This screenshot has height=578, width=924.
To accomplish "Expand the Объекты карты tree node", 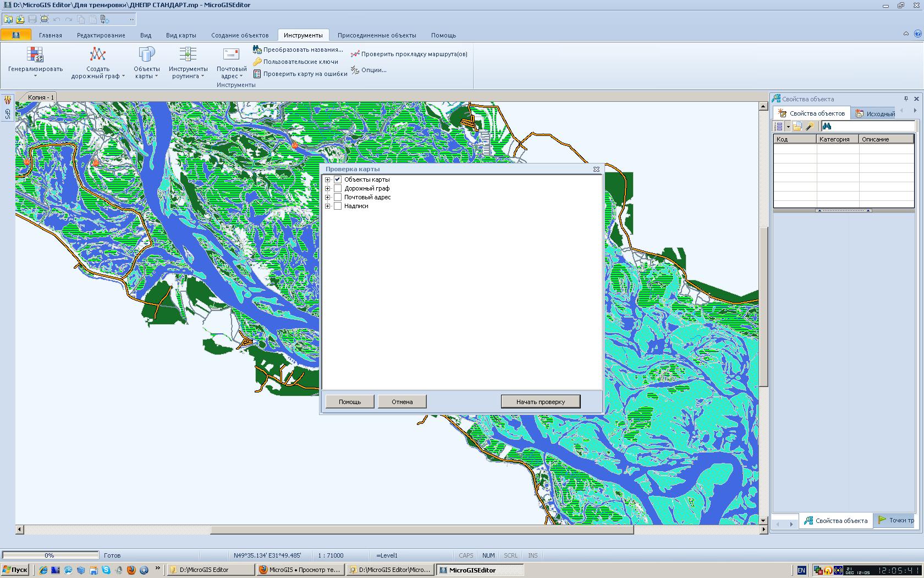I will tap(328, 179).
